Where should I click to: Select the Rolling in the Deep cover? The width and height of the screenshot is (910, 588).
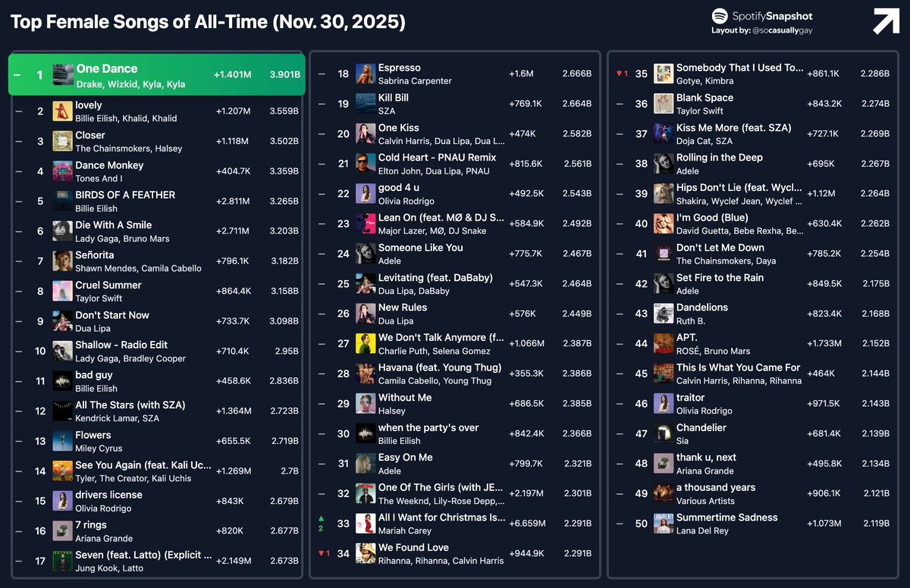pos(664,164)
